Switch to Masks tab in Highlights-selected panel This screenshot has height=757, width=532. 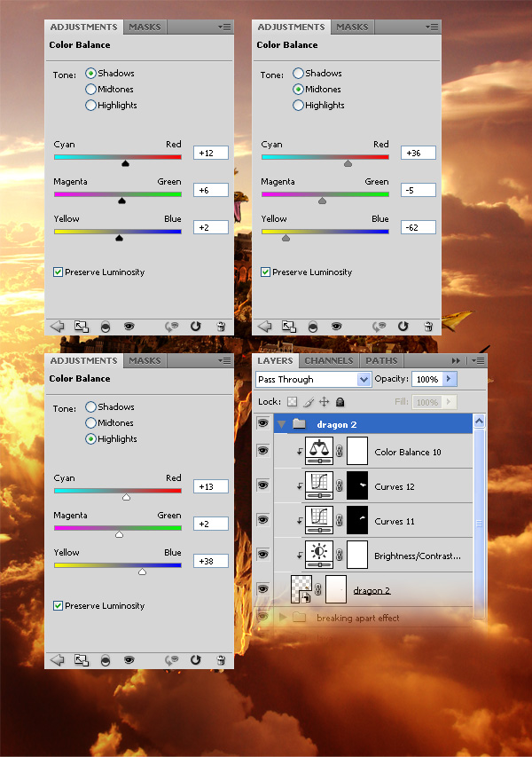pos(145,360)
